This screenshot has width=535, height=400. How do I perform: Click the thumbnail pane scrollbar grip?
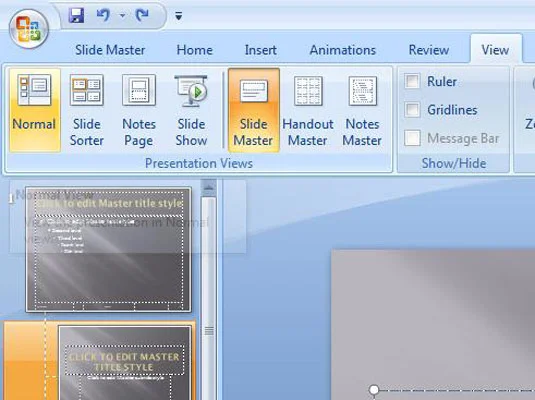(x=209, y=330)
